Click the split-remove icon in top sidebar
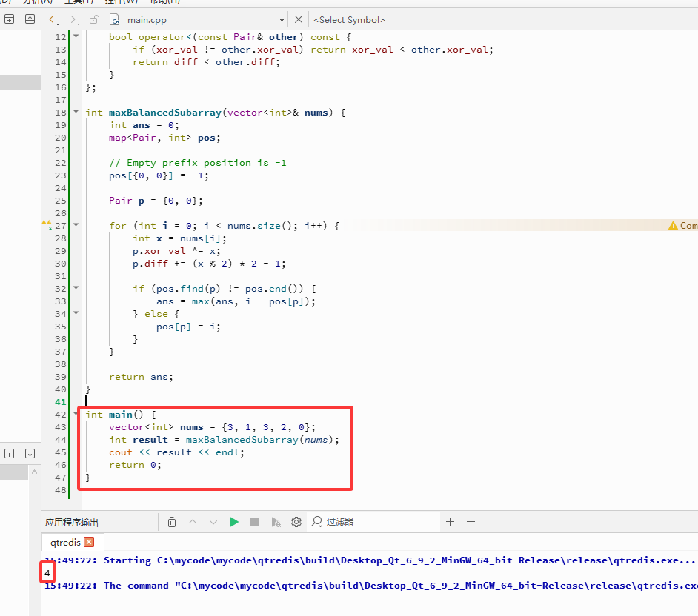698x616 pixels. tap(30, 19)
